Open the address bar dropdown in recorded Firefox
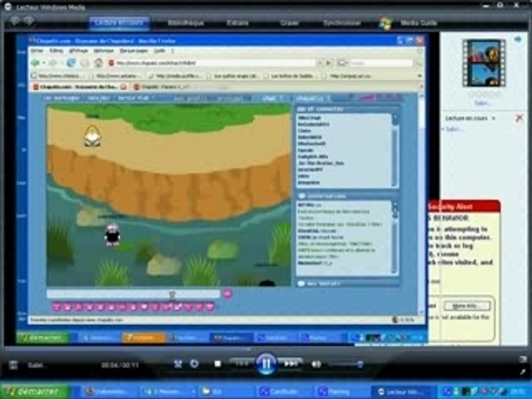 pyautogui.click(x=319, y=63)
